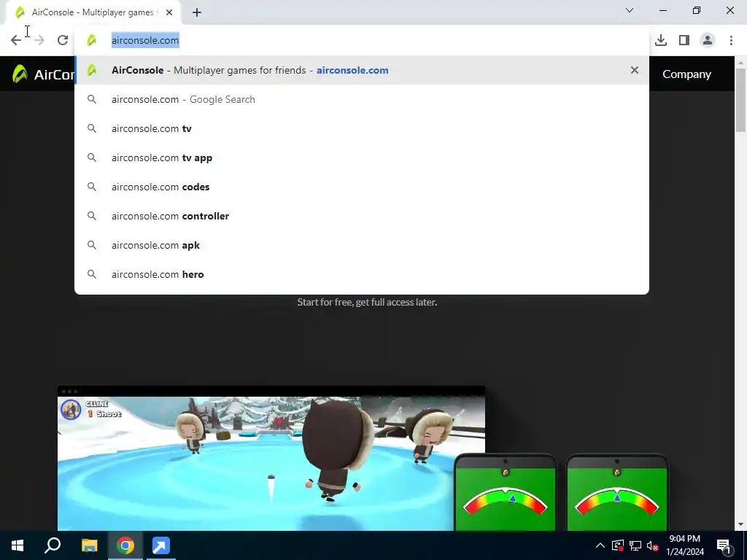
Task: Click the Chrome taskbar icon
Action: (x=125, y=545)
